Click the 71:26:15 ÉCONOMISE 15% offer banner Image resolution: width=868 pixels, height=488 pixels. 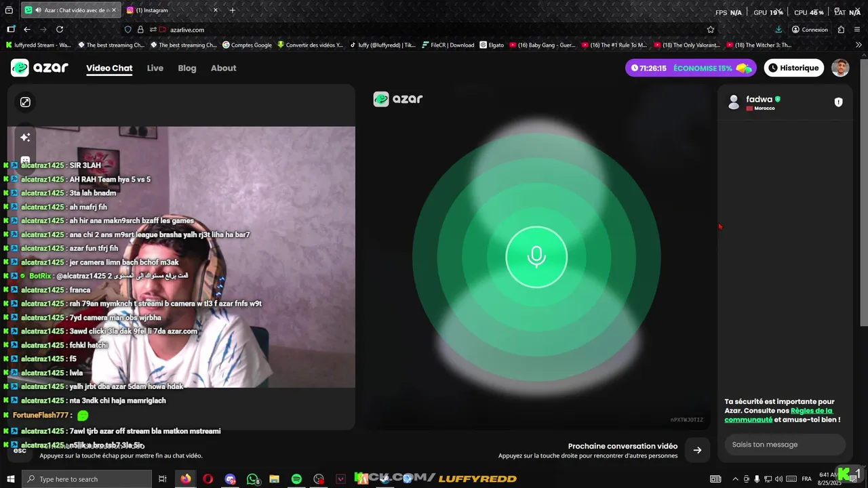click(691, 68)
